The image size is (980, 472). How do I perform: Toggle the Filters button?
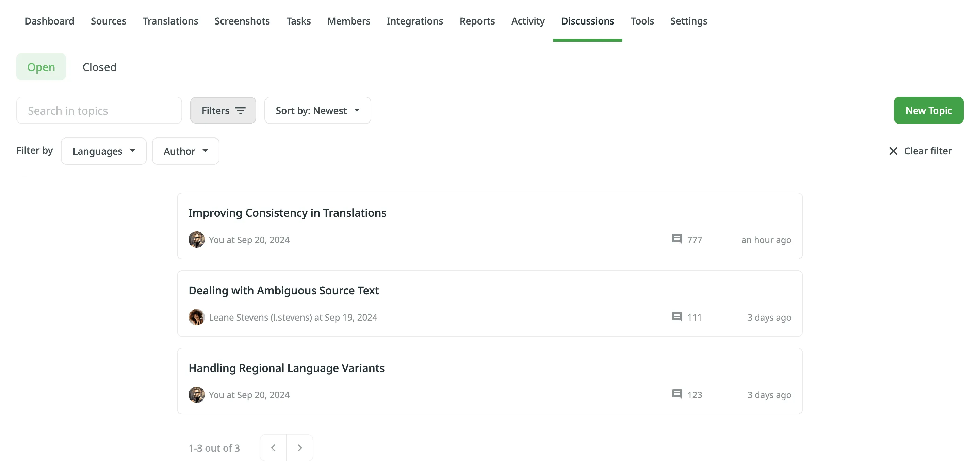pos(223,110)
